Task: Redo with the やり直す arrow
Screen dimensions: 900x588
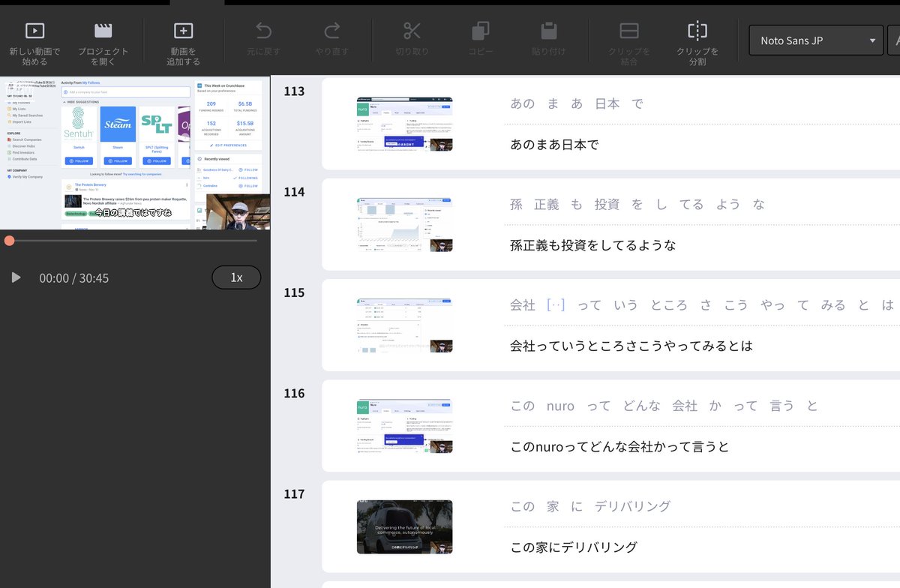Action: click(331, 31)
